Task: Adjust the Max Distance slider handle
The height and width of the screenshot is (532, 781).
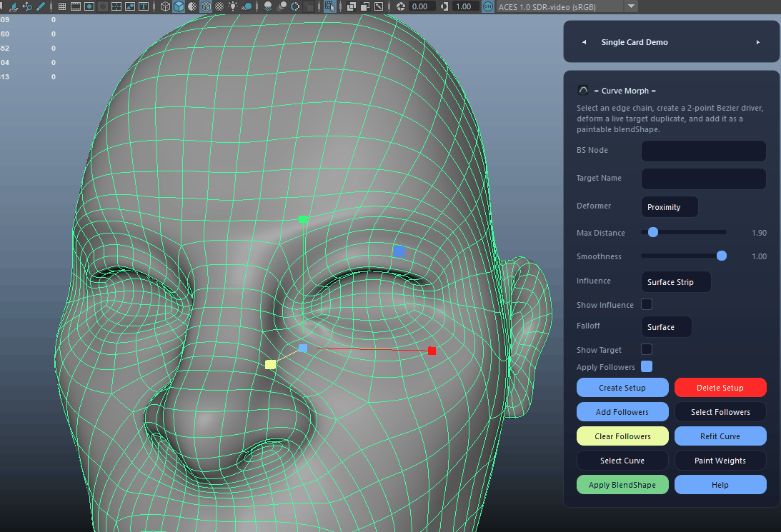Action: click(x=653, y=232)
